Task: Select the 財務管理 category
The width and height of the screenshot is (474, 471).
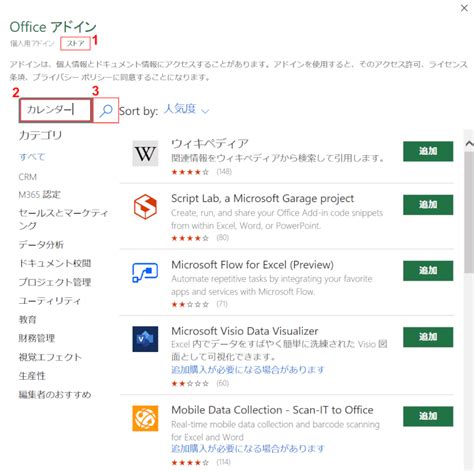Action: [x=37, y=338]
